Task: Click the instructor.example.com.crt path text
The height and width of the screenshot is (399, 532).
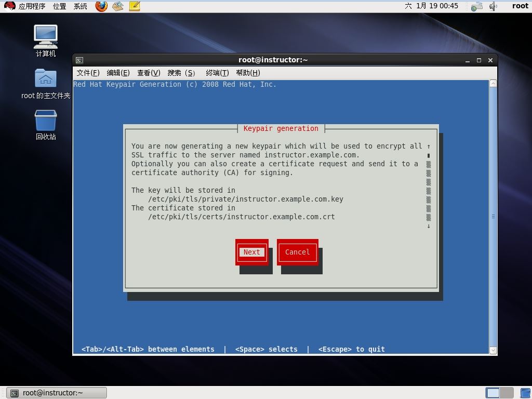Action: (242, 217)
